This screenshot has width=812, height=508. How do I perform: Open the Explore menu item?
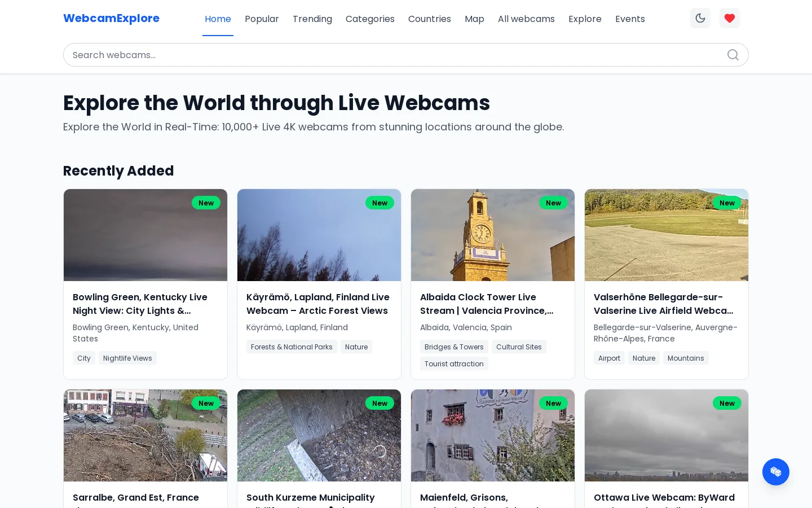click(x=585, y=19)
